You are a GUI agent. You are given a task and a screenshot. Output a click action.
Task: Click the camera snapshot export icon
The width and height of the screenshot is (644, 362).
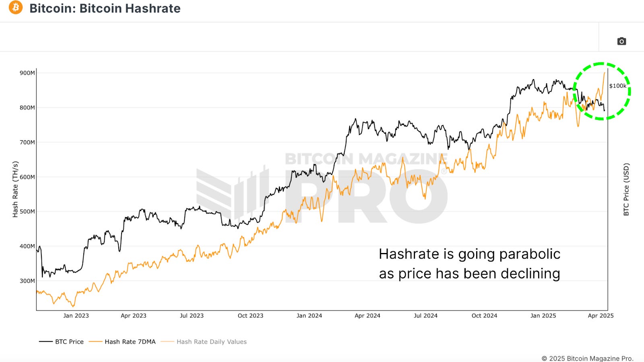click(x=621, y=41)
